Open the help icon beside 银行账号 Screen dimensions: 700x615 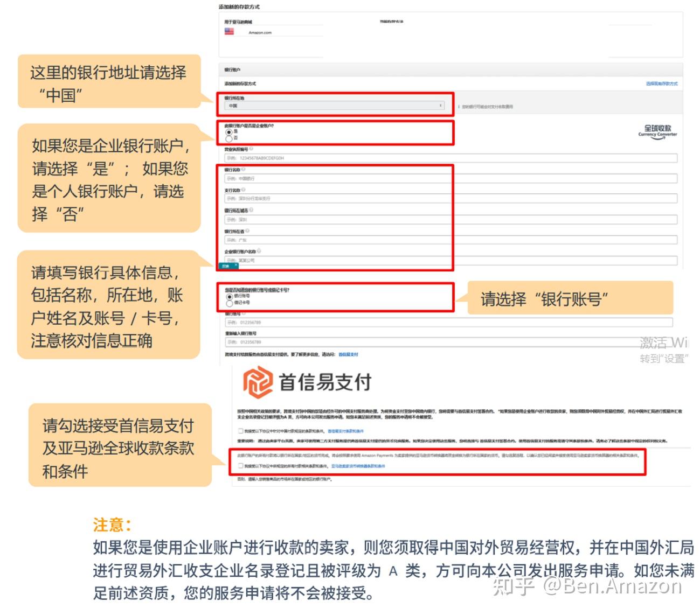click(x=243, y=314)
